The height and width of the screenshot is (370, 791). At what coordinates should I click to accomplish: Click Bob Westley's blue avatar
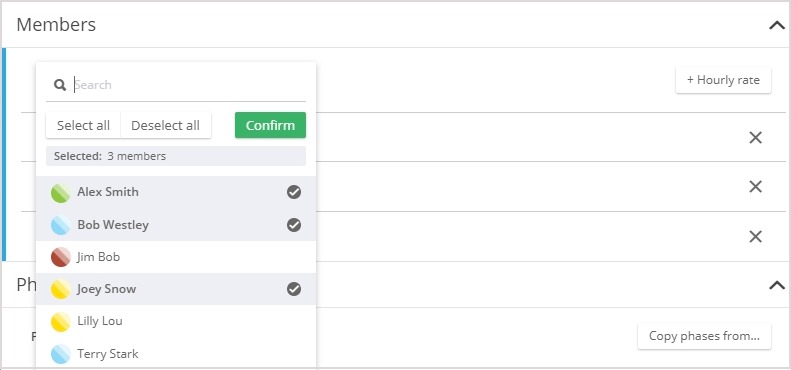click(61, 225)
